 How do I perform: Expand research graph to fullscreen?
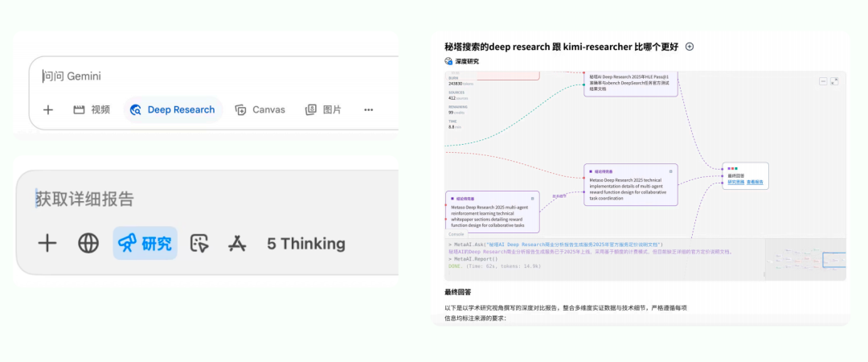pos(834,81)
